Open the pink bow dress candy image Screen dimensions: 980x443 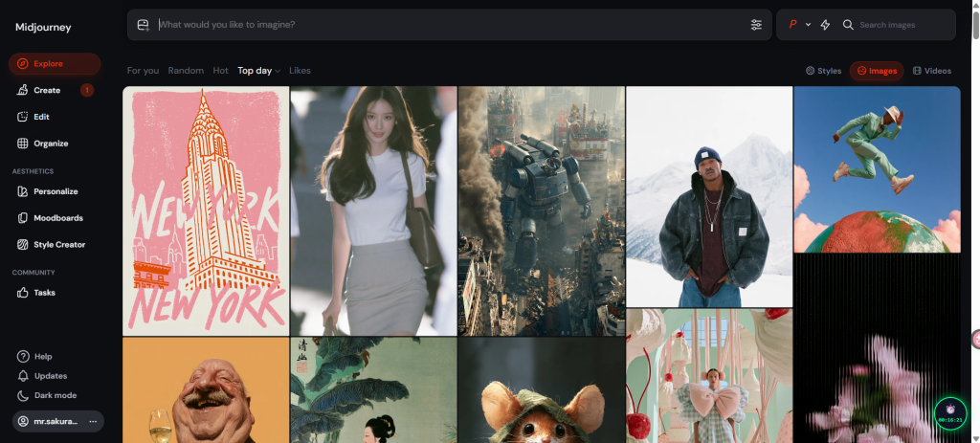tap(709, 376)
